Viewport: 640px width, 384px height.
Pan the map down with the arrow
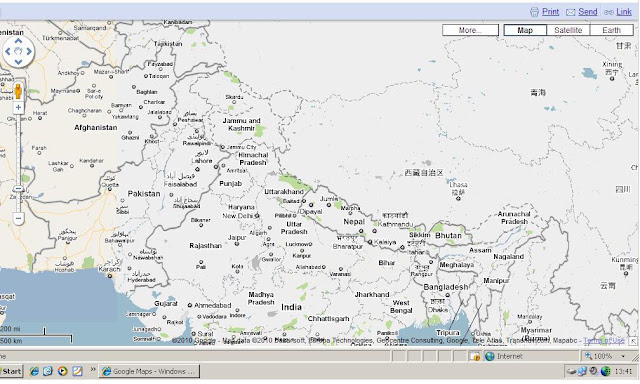click(18, 62)
